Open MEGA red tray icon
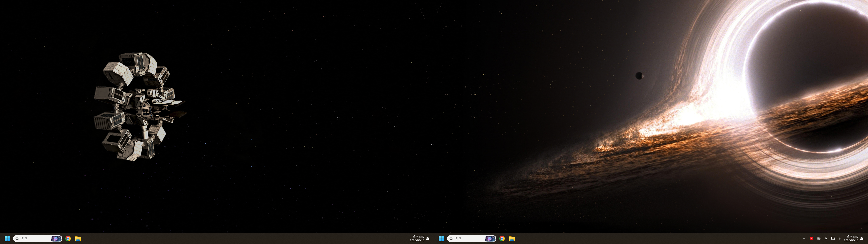 pyautogui.click(x=811, y=239)
